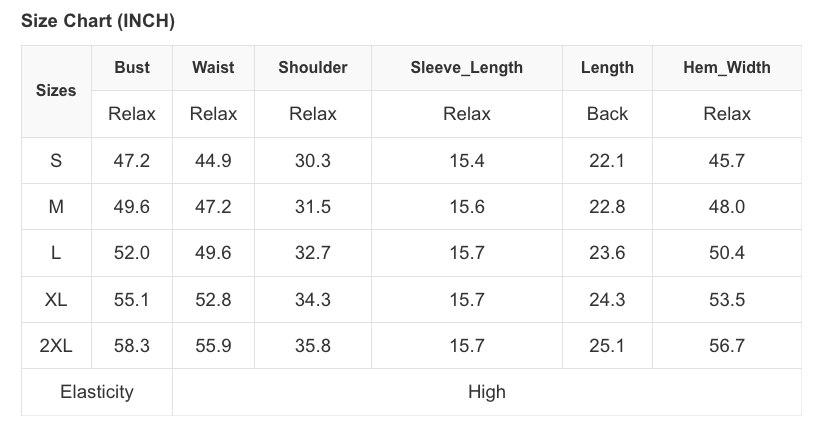This screenshot has width=830, height=440.
Task: Select the Length column header
Action: coord(607,68)
